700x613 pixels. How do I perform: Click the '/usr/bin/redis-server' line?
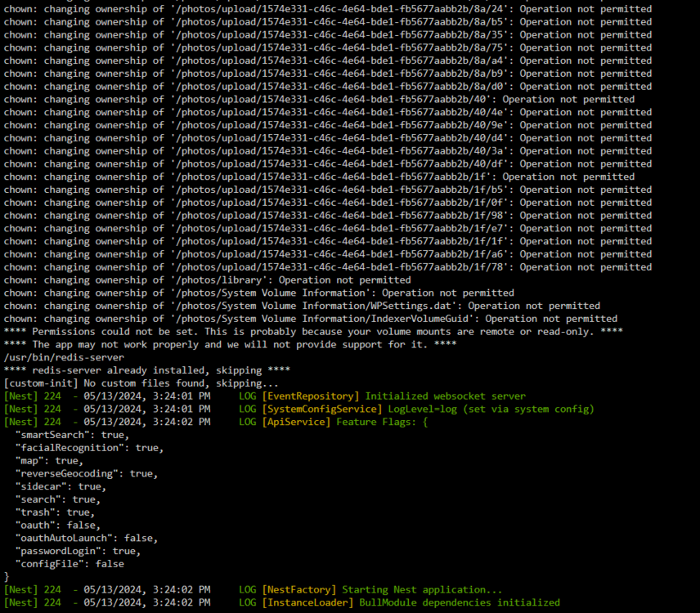point(64,358)
